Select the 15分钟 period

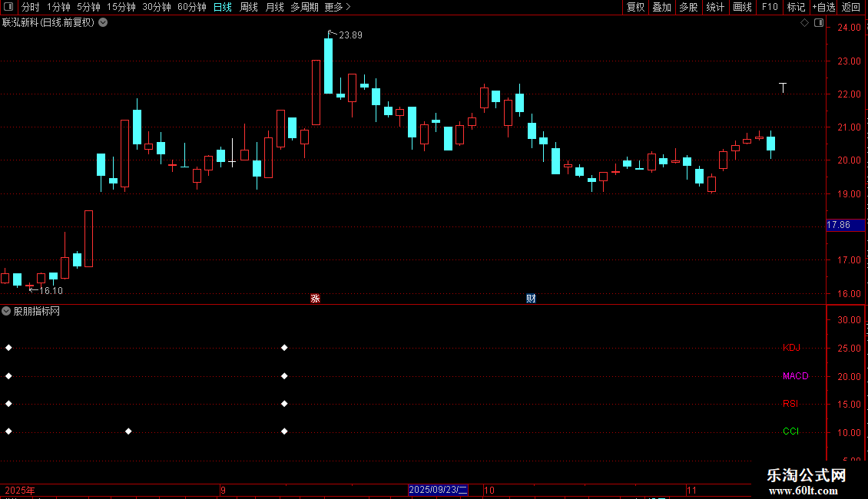pos(121,7)
